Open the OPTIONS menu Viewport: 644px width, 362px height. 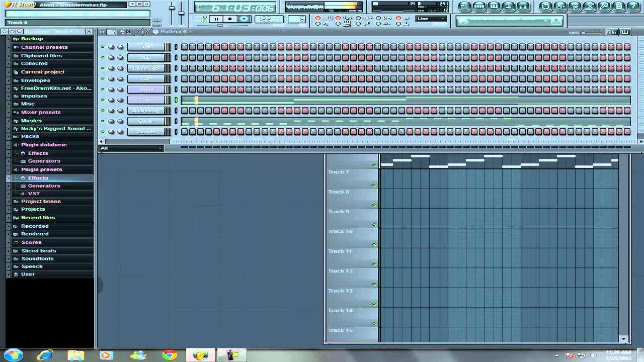[99, 14]
